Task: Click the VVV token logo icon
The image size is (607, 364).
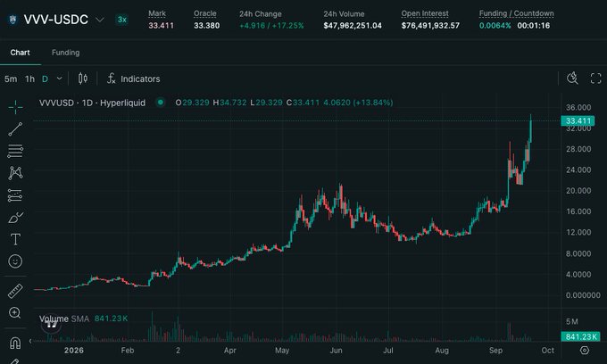Action: point(12,20)
